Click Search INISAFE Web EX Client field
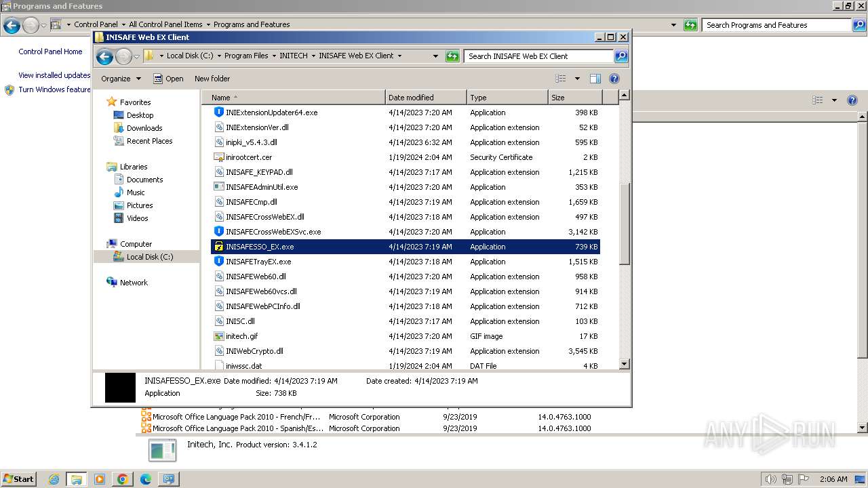This screenshot has width=868, height=488. [x=539, y=56]
